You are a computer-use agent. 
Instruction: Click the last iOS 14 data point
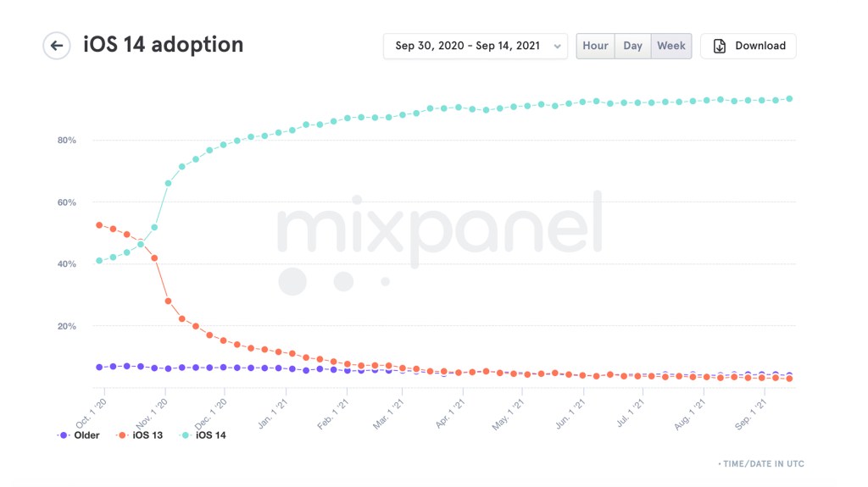coord(789,98)
